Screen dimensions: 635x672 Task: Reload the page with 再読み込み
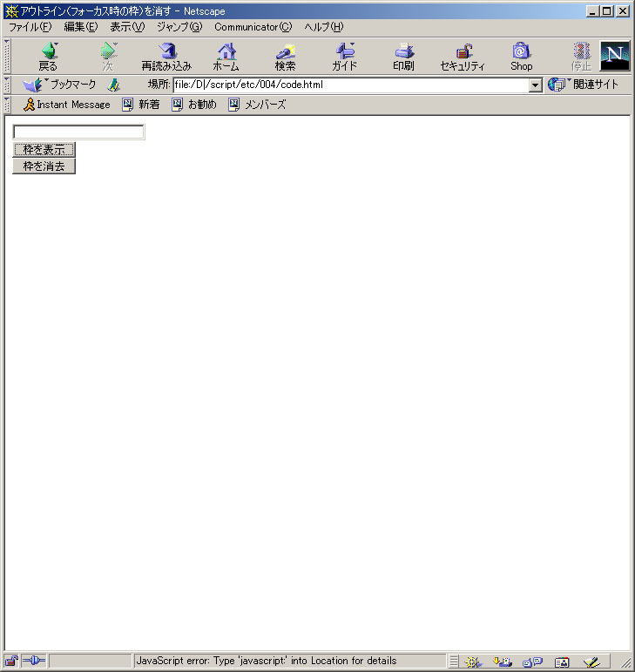tap(166, 56)
